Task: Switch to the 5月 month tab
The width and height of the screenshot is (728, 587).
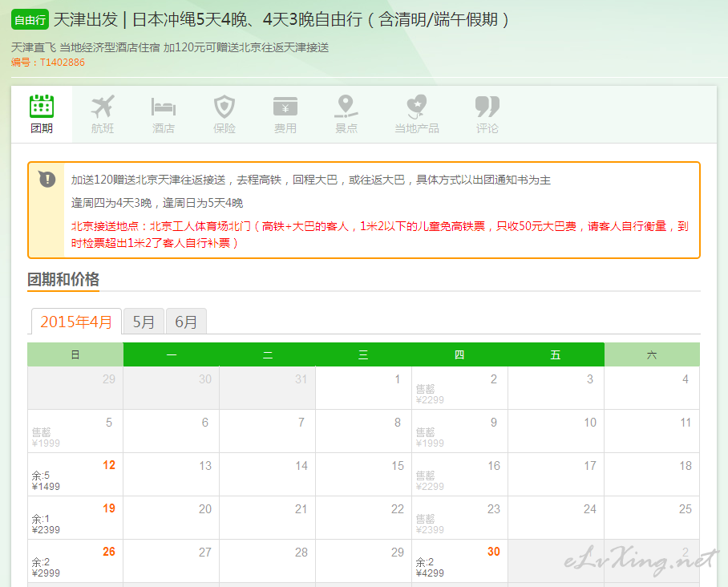Action: click(144, 322)
